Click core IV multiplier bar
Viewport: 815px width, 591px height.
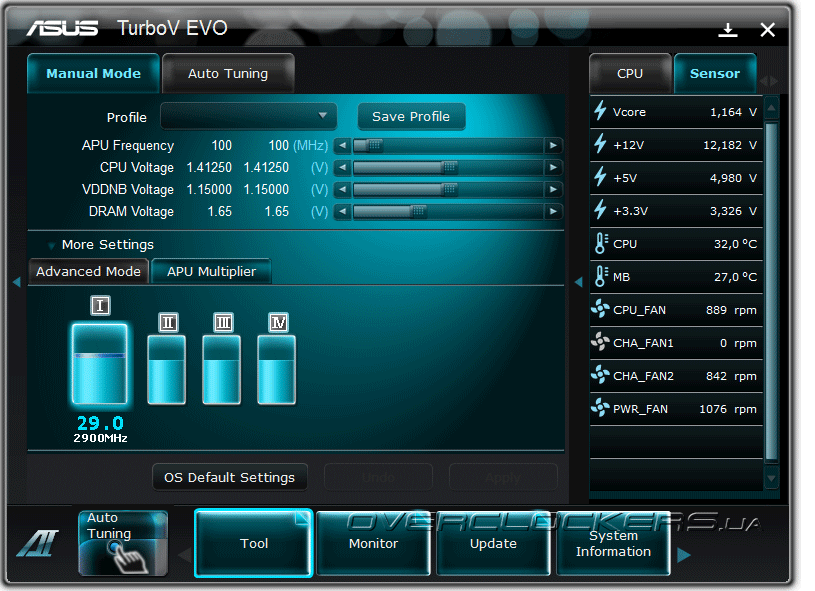coord(277,370)
